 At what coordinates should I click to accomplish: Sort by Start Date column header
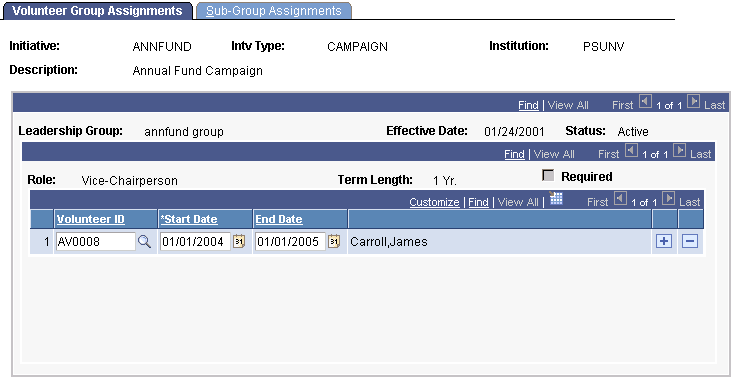[x=189, y=219]
